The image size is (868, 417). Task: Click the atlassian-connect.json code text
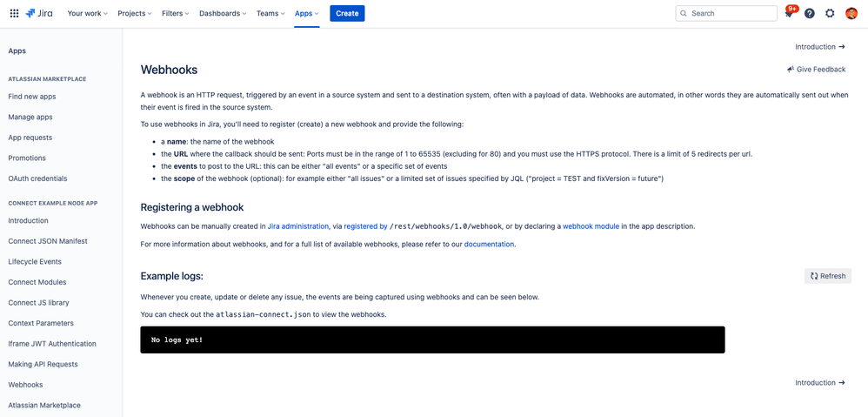(x=263, y=314)
